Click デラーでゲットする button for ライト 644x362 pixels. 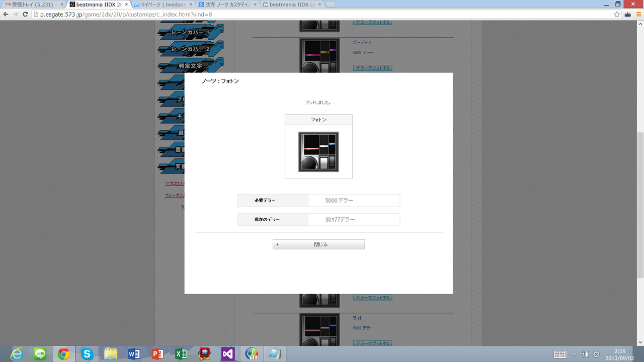click(x=372, y=343)
